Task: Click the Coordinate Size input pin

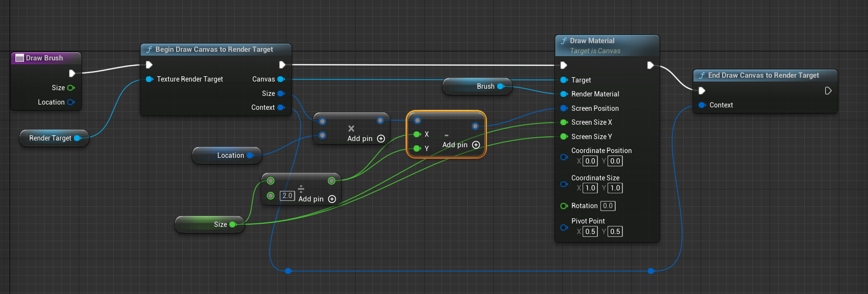Action: (564, 184)
